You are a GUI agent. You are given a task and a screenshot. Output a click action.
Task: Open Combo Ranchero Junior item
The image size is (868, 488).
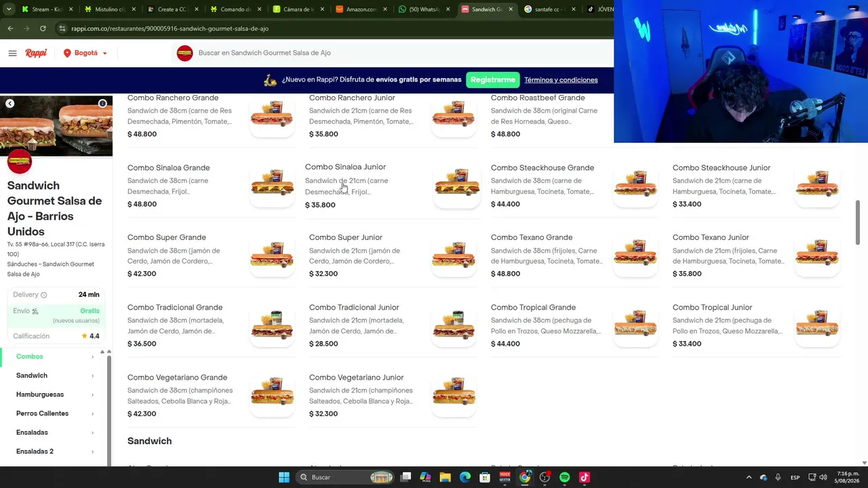(393, 116)
